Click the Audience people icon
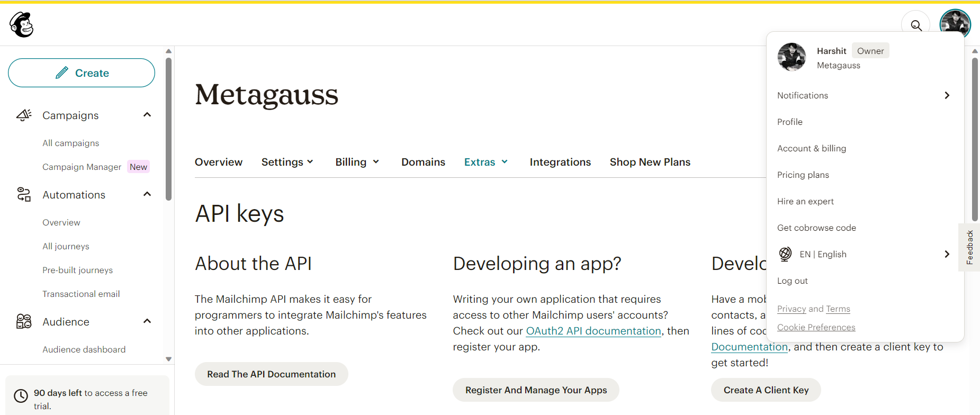The image size is (980, 415). [x=24, y=321]
